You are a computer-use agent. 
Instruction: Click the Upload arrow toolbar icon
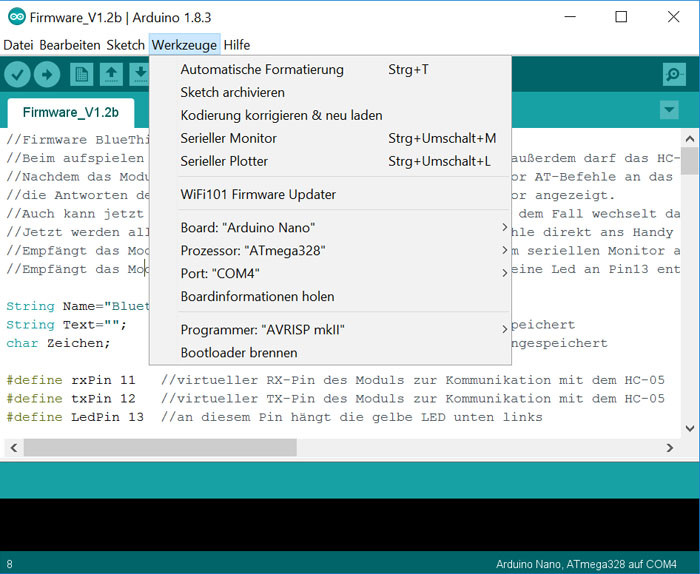click(x=47, y=75)
